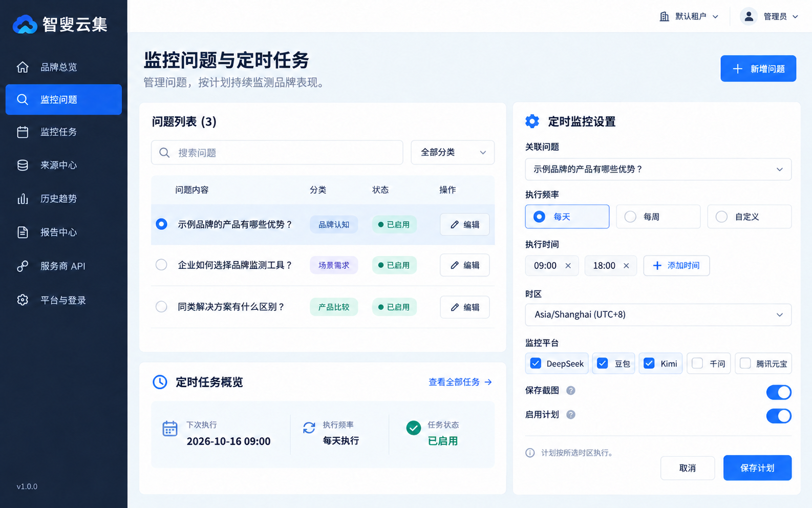Click the refresh icon beside 执行频率 每天执行

coord(309,428)
